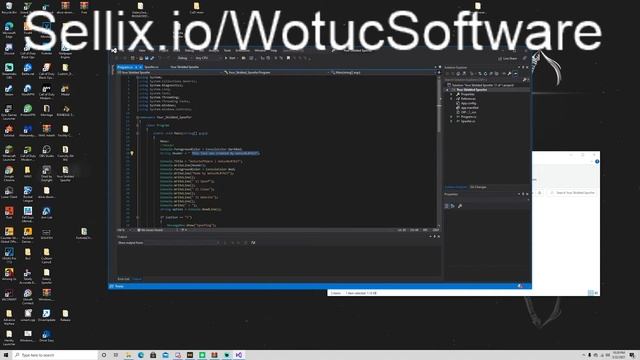Select the Wallpaper Engine desktop icon

65,51
